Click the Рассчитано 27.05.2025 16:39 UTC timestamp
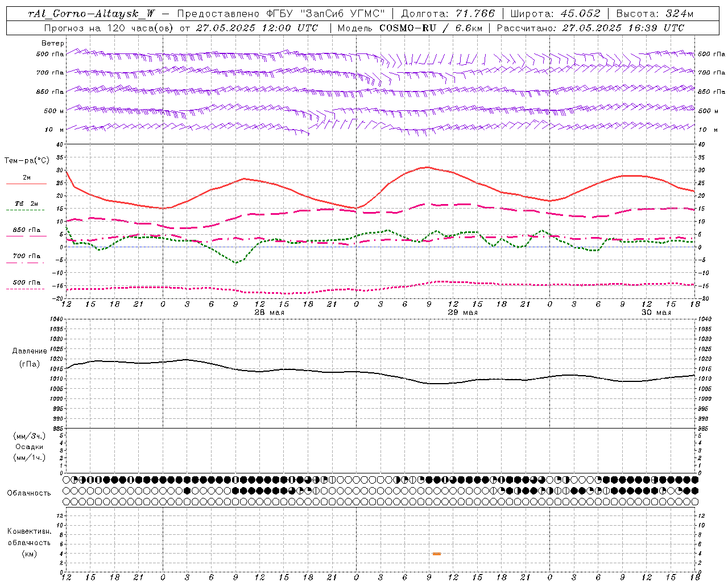The height and width of the screenshot is (582, 728). click(x=590, y=28)
